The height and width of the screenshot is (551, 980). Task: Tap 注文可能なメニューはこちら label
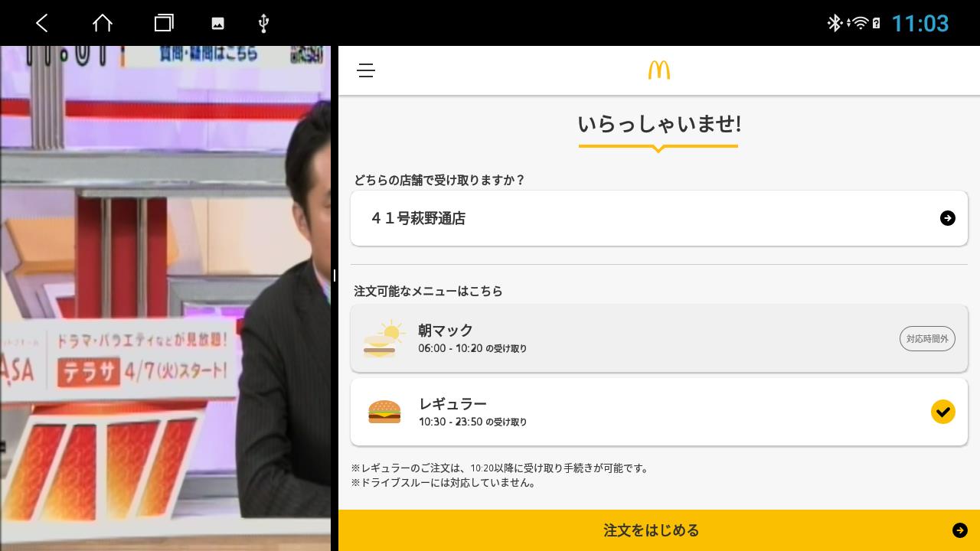click(428, 291)
